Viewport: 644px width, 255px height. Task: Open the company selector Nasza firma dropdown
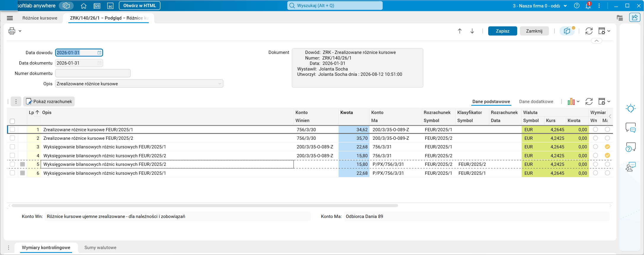pos(540,6)
